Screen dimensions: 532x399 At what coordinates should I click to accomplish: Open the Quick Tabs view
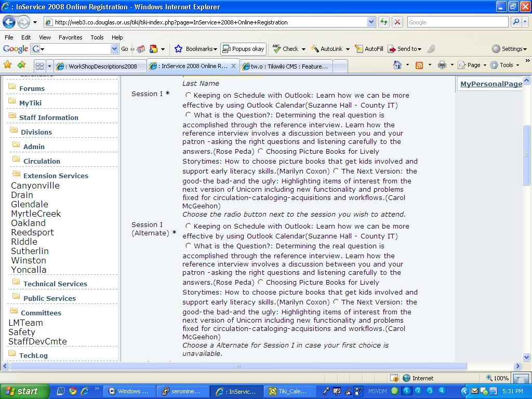(39, 66)
